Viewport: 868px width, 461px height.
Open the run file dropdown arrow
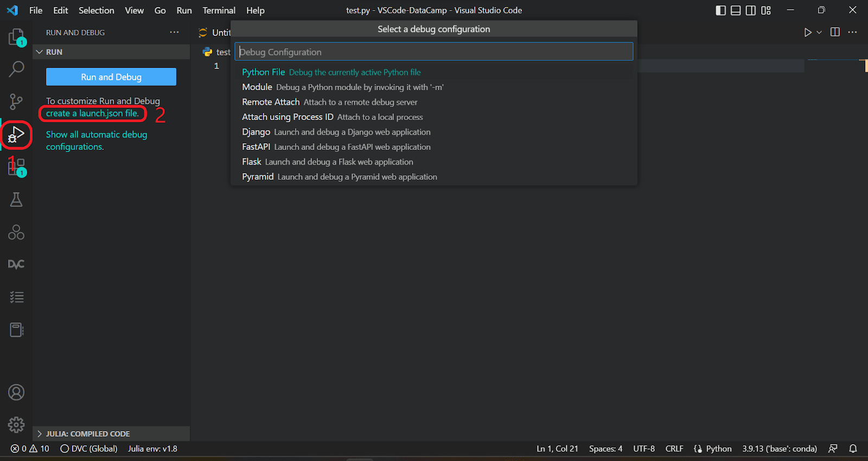pos(819,33)
